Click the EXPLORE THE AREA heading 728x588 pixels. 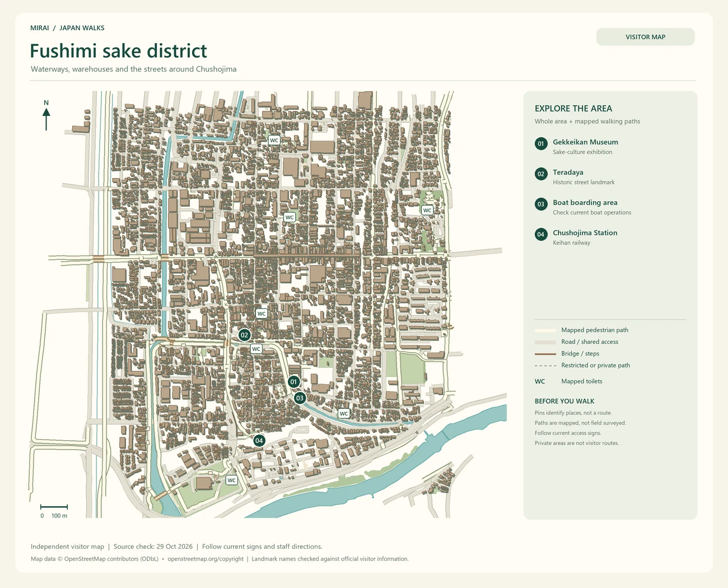[573, 109]
